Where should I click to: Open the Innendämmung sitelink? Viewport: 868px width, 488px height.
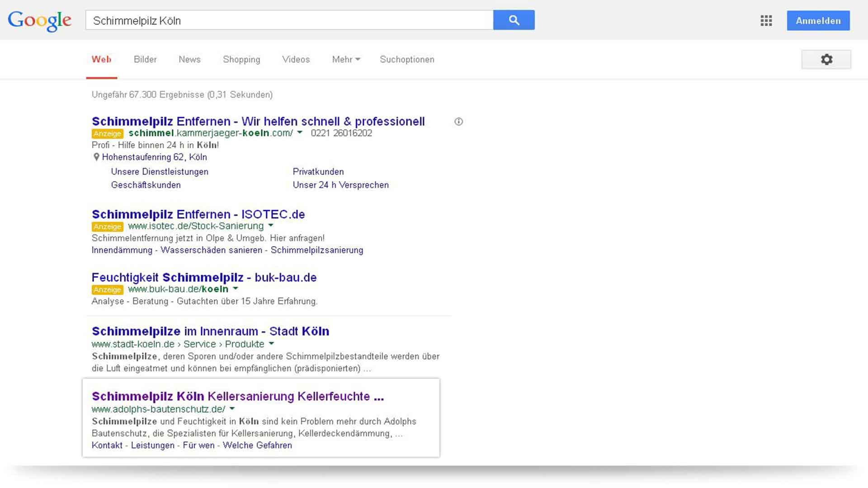(x=122, y=250)
